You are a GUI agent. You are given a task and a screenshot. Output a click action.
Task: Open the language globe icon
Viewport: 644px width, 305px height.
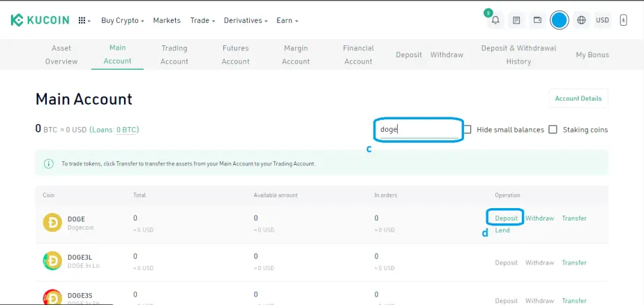[581, 20]
